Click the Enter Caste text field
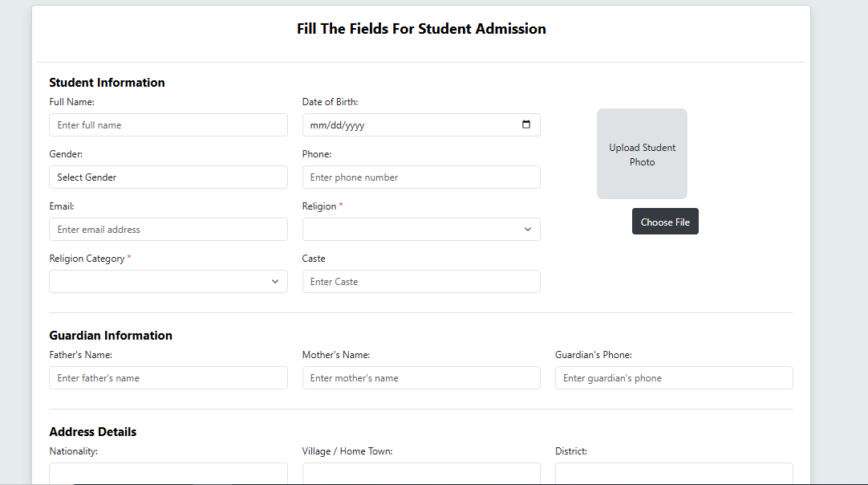The width and height of the screenshot is (868, 485). pos(421,282)
